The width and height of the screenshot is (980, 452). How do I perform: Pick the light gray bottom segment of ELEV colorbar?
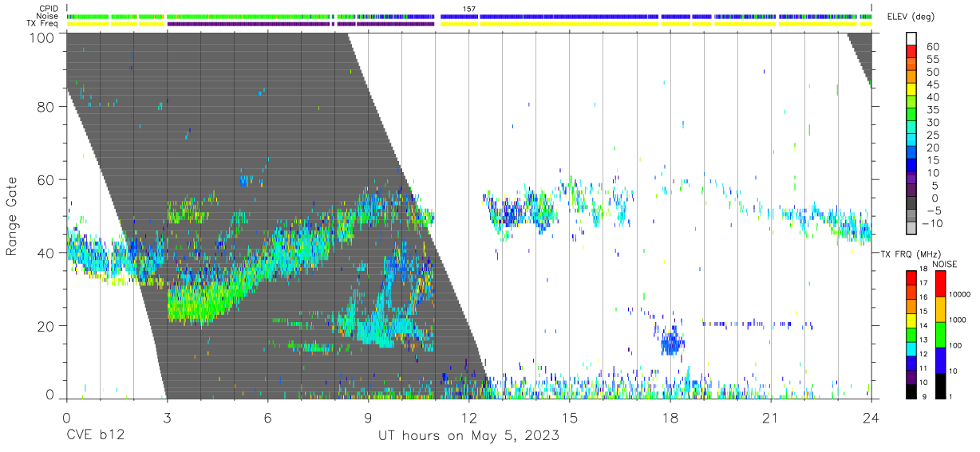point(911,229)
